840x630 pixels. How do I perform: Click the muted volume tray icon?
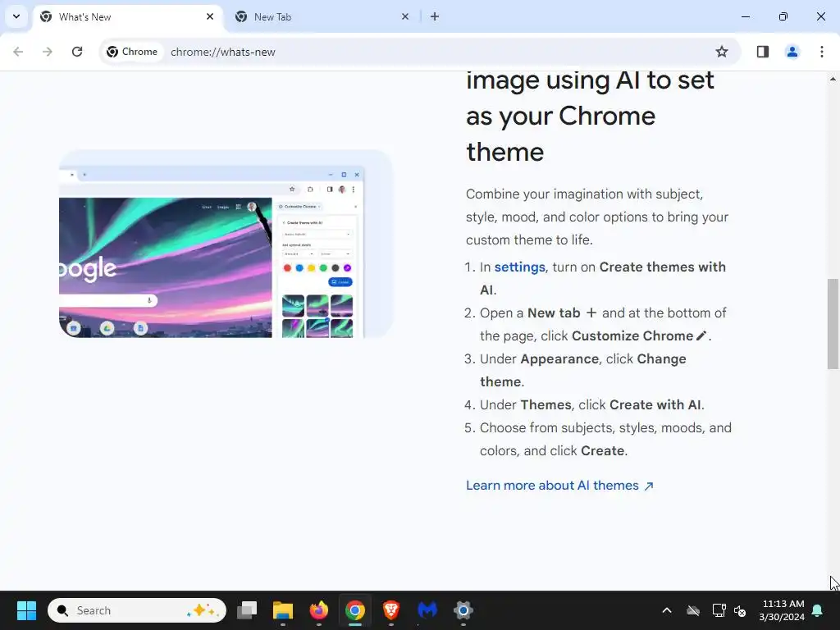[x=740, y=610]
